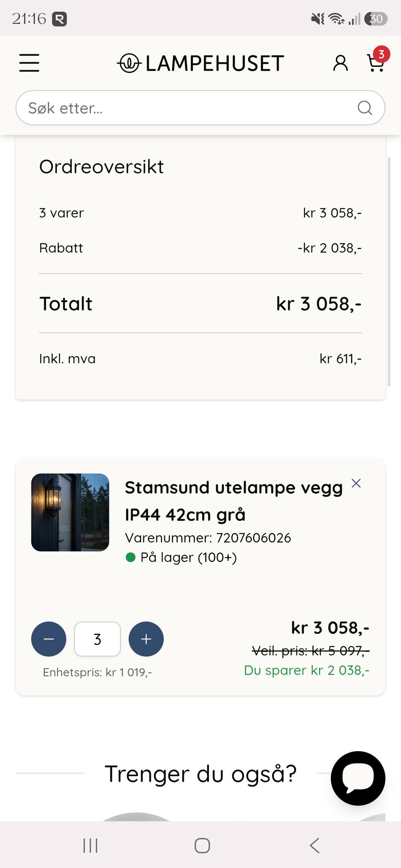
Task: Tap the Totalt price row
Action: [200, 304]
